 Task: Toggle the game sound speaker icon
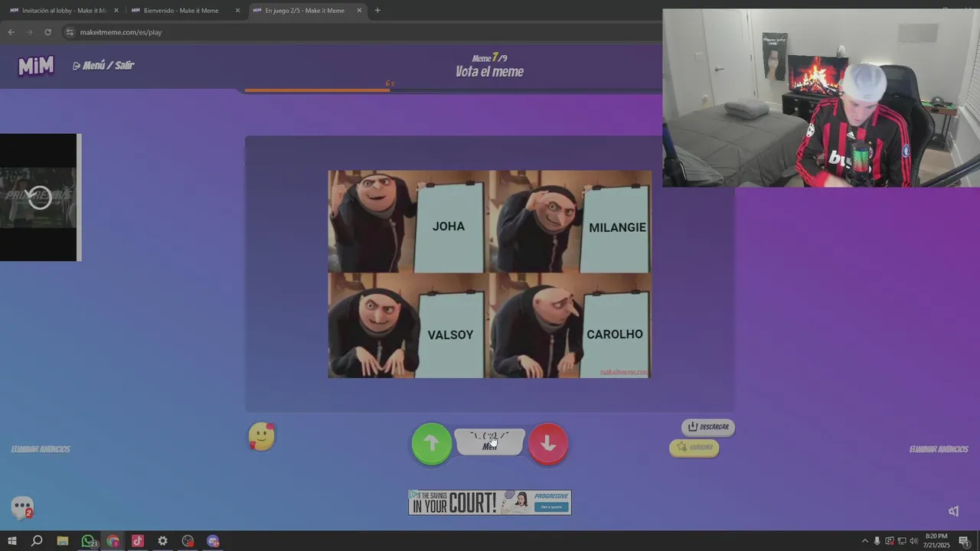click(953, 511)
